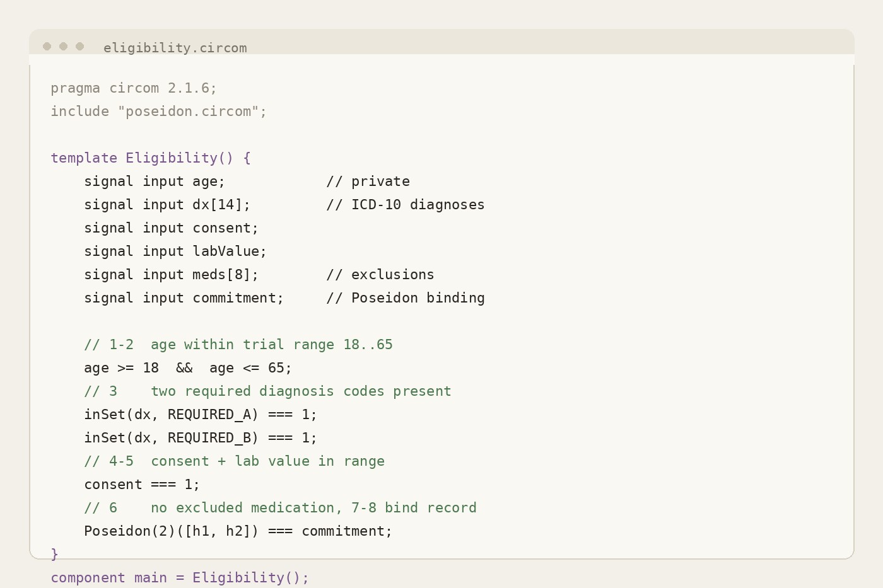The height and width of the screenshot is (588, 883).
Task: Click the 'consent === 1;' line
Action: click(142, 485)
